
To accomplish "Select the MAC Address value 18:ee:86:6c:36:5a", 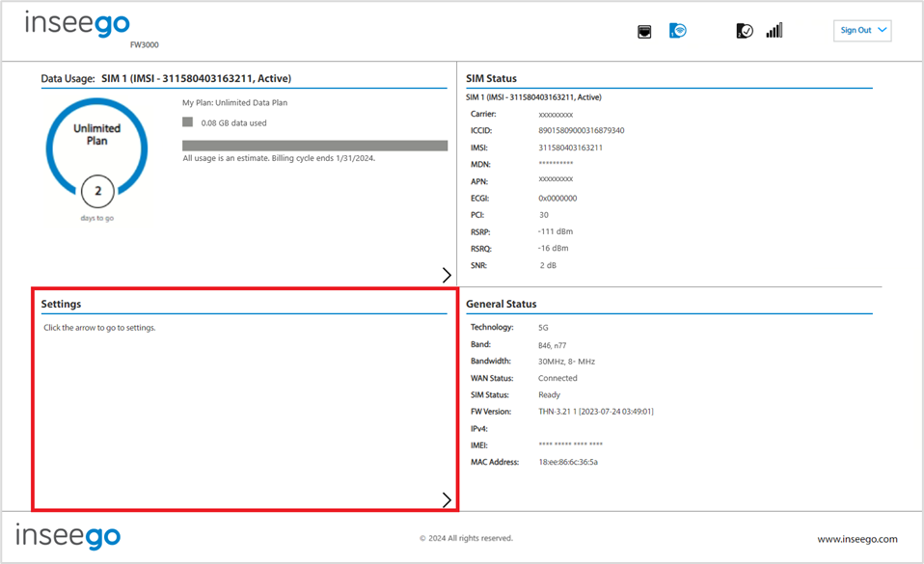I will click(567, 462).
